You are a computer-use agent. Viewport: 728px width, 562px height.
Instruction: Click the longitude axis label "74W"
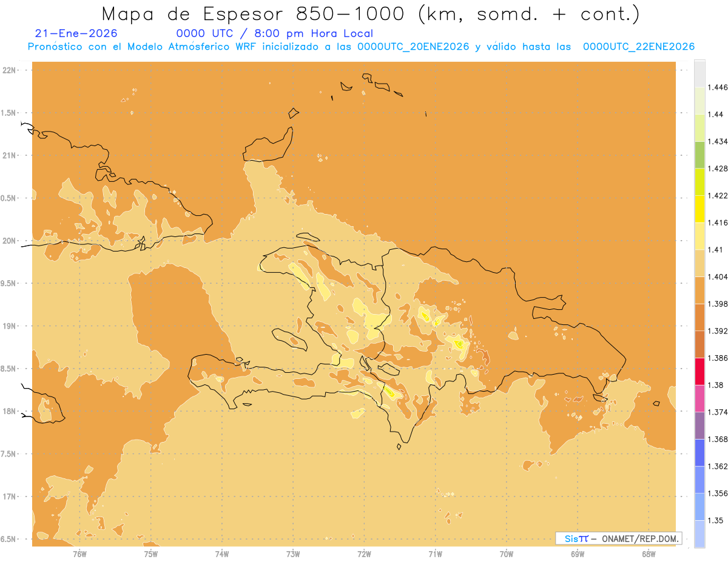tap(222, 554)
